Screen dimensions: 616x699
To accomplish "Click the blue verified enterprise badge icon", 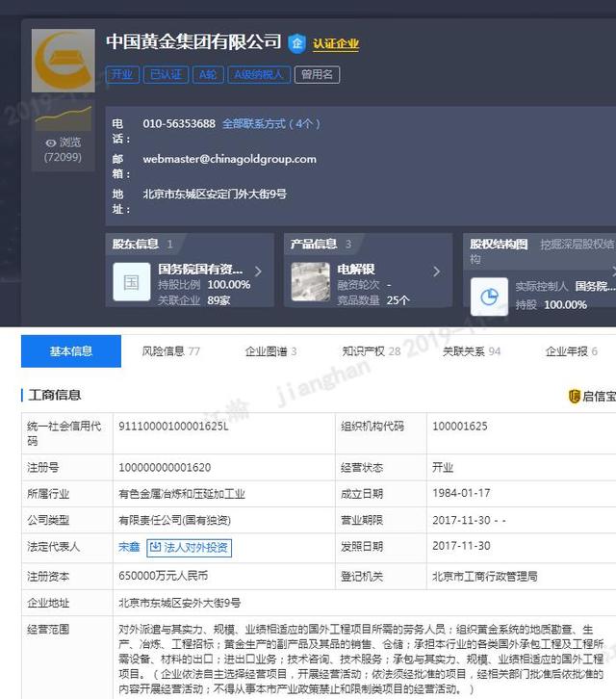I will click(x=297, y=43).
